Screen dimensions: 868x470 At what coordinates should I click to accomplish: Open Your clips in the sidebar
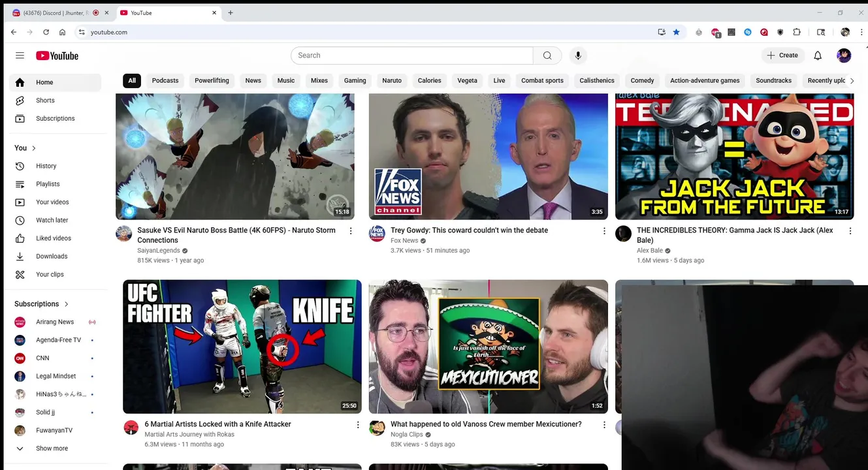(x=56, y=275)
